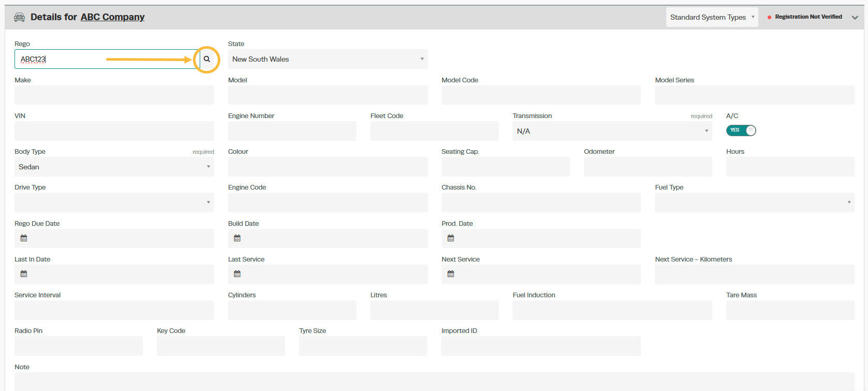Open the Last In Date calendar icon

[x=24, y=274]
